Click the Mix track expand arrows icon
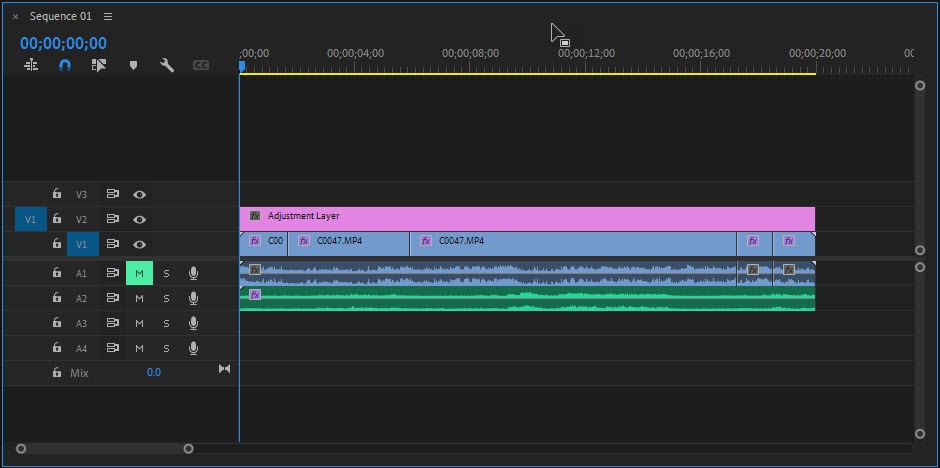 [x=224, y=370]
